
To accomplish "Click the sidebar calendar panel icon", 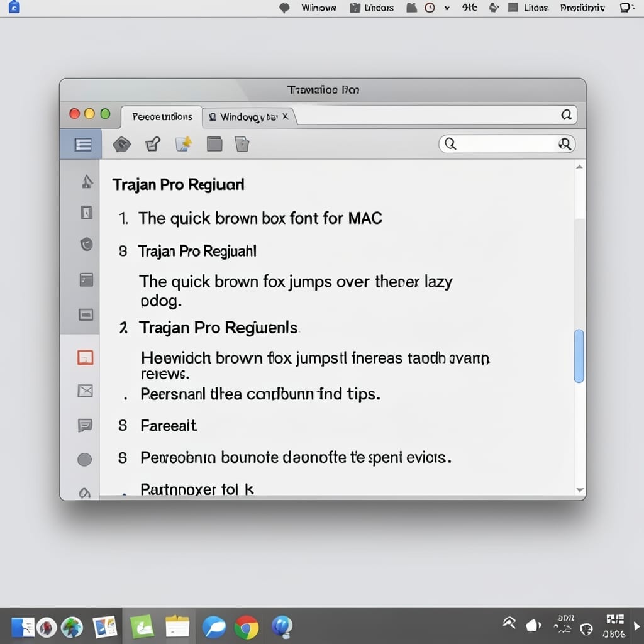I will coord(86,280).
